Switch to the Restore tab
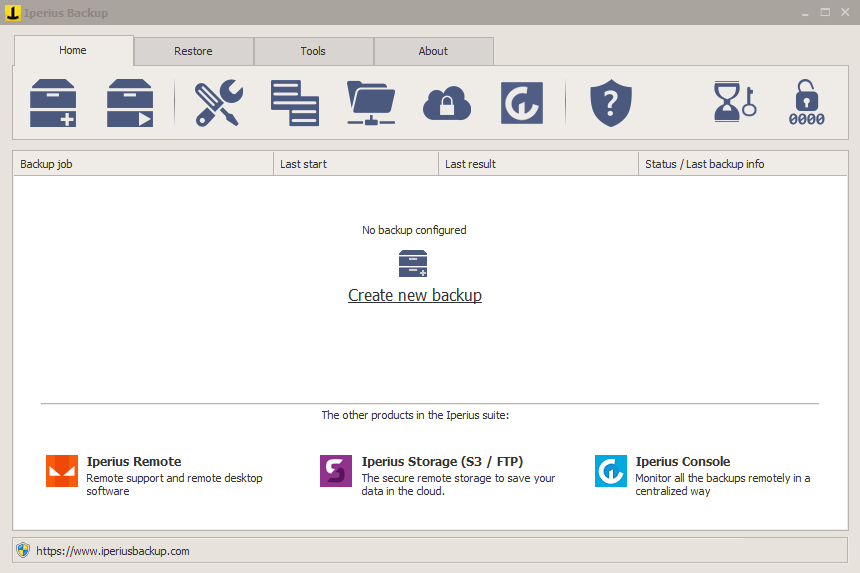860x573 pixels. click(x=194, y=51)
